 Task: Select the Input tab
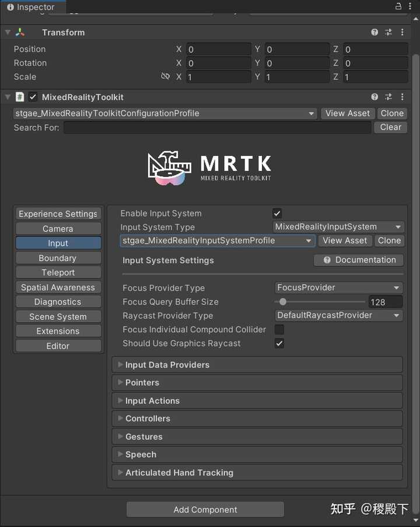58,243
